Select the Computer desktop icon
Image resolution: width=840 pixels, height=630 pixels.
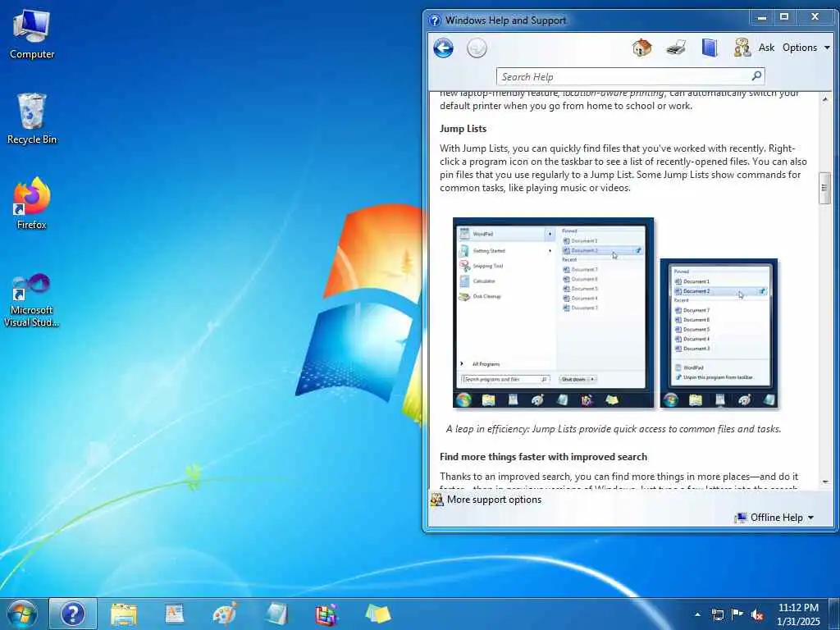click(x=32, y=34)
